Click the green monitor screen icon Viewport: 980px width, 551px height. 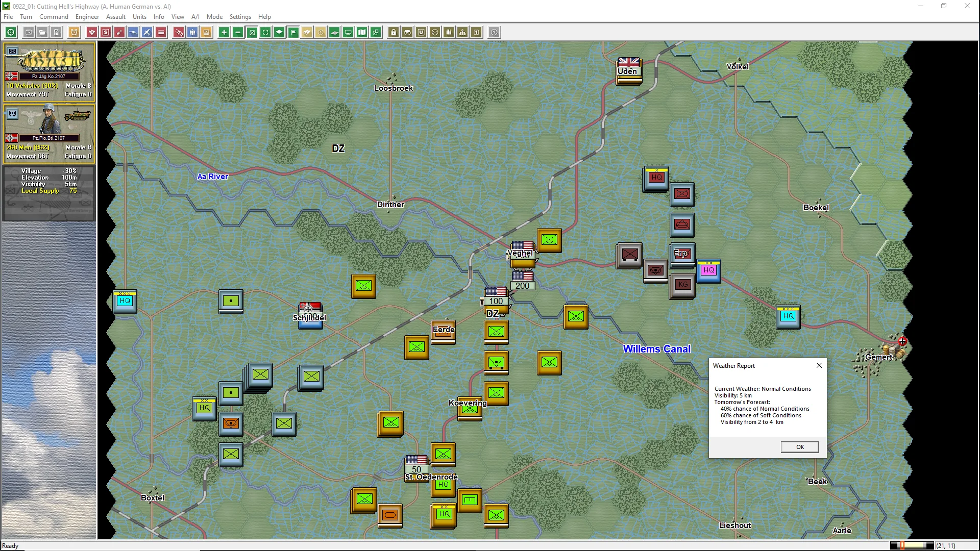(x=348, y=33)
